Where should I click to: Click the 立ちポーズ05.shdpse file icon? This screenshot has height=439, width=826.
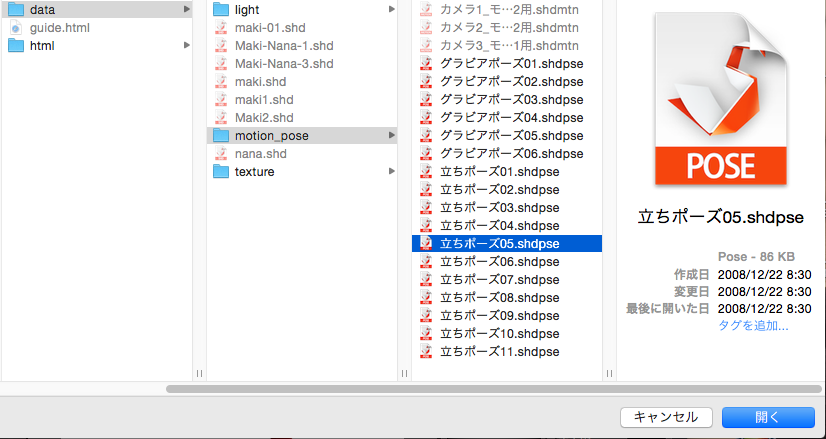[x=426, y=243]
